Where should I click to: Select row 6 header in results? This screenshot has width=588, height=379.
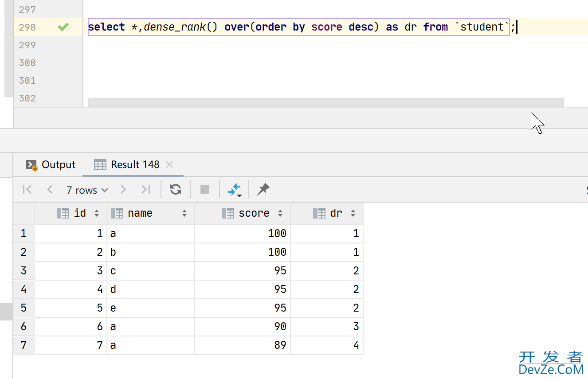pyautogui.click(x=24, y=327)
